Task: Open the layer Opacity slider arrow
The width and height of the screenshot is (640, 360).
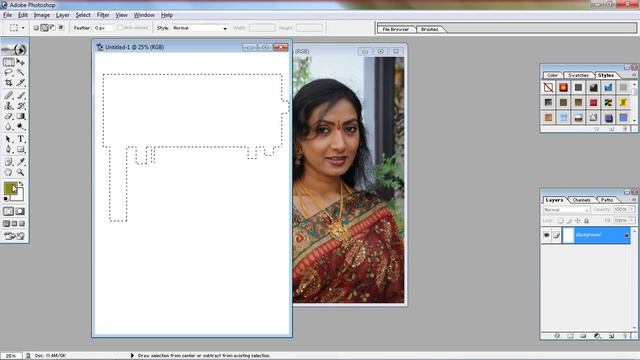Action: tap(632, 209)
